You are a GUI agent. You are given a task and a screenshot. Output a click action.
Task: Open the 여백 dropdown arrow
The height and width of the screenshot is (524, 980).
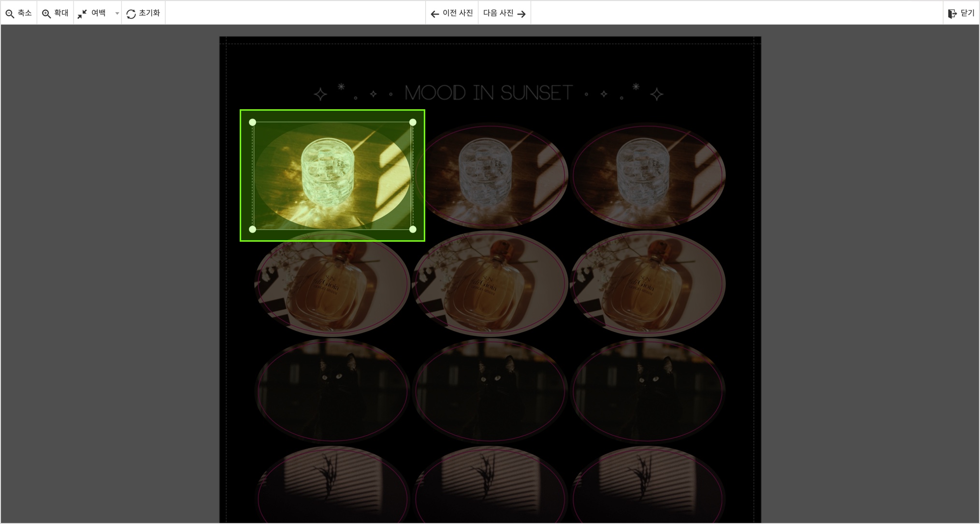point(117,14)
